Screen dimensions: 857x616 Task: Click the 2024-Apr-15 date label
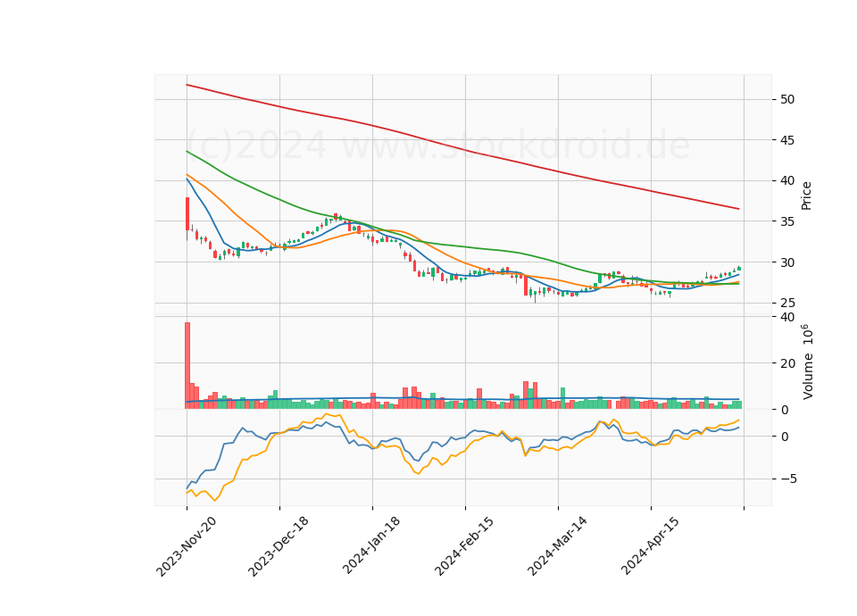pyautogui.click(x=651, y=545)
